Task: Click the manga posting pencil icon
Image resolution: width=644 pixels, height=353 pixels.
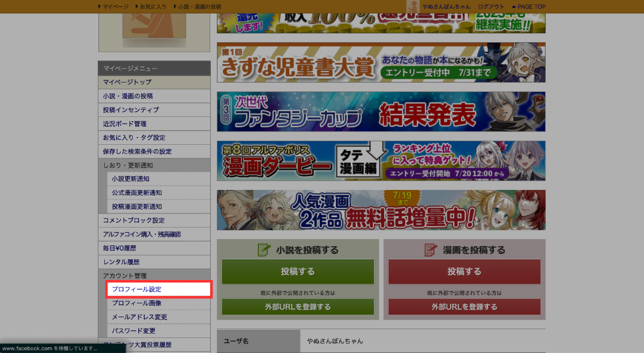Action: pyautogui.click(x=430, y=249)
